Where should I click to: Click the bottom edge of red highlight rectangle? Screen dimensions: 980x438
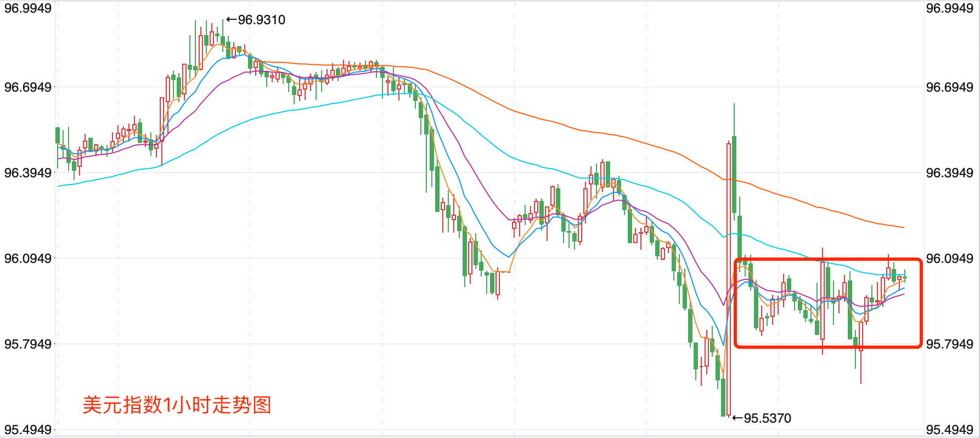pos(827,346)
